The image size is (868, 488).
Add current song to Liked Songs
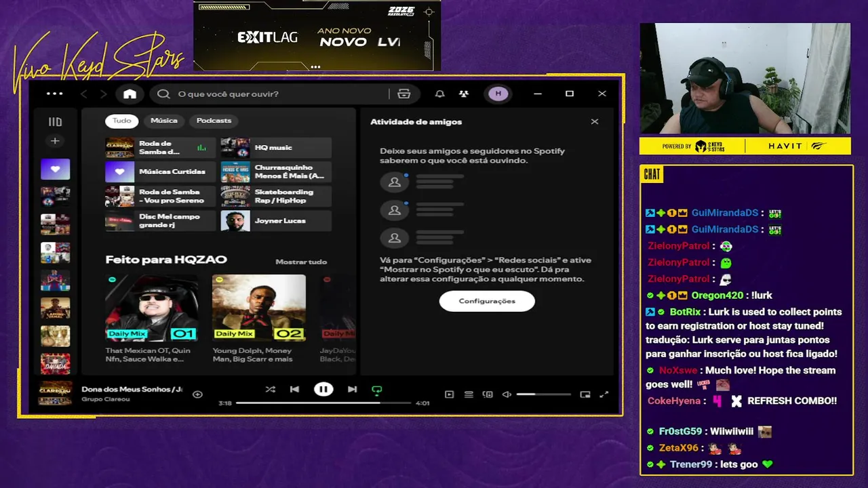click(197, 394)
